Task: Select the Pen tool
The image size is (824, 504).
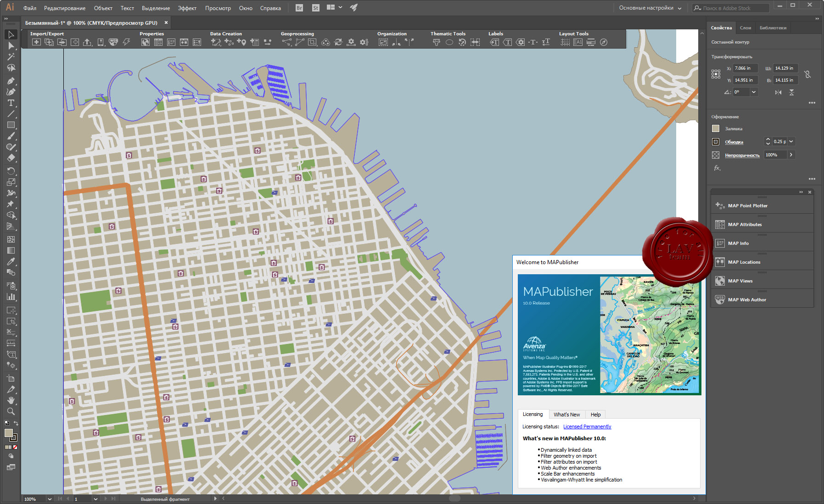Action: 11,81
